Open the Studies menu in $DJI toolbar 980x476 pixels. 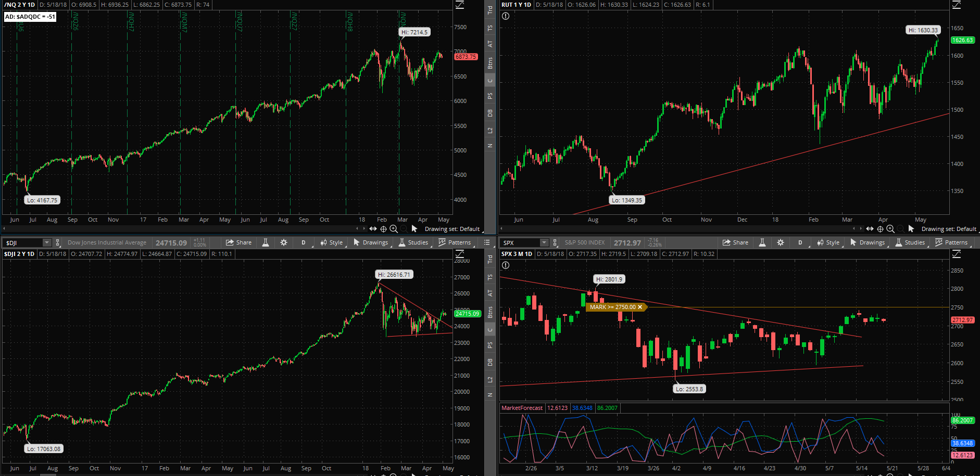coord(413,242)
